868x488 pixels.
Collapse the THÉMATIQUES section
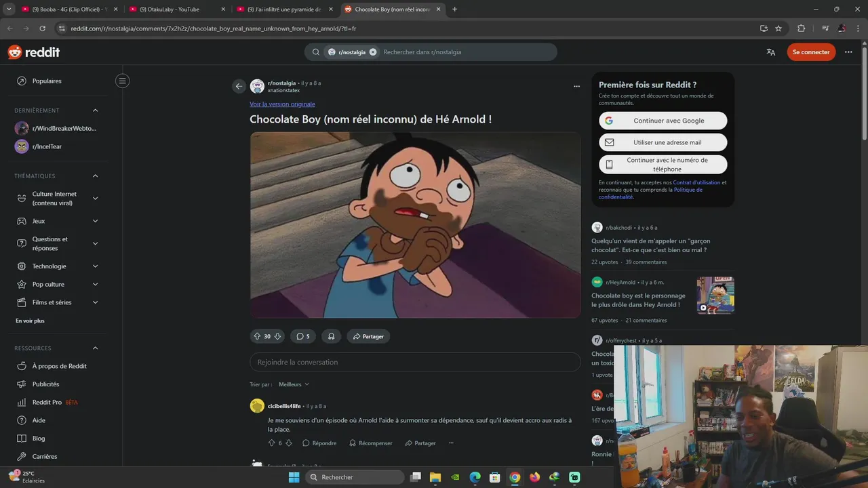click(95, 176)
